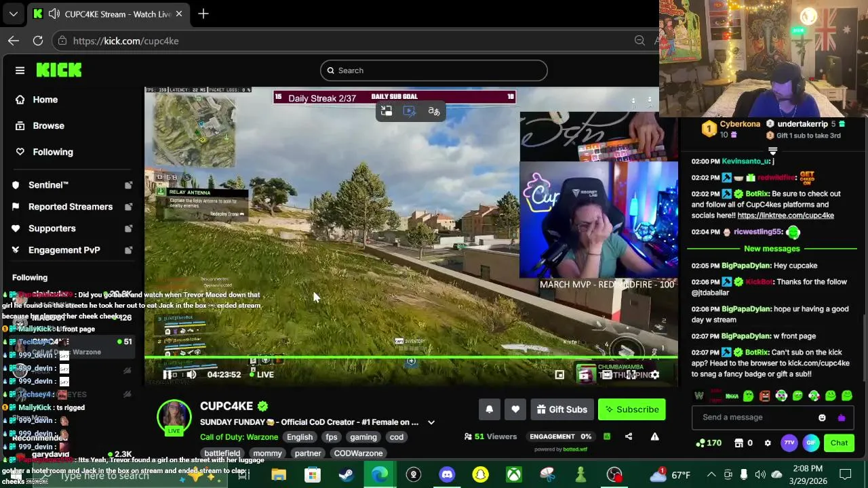Click purple gift icon in chat input
The height and width of the screenshot is (488, 868).
pyautogui.click(x=842, y=418)
